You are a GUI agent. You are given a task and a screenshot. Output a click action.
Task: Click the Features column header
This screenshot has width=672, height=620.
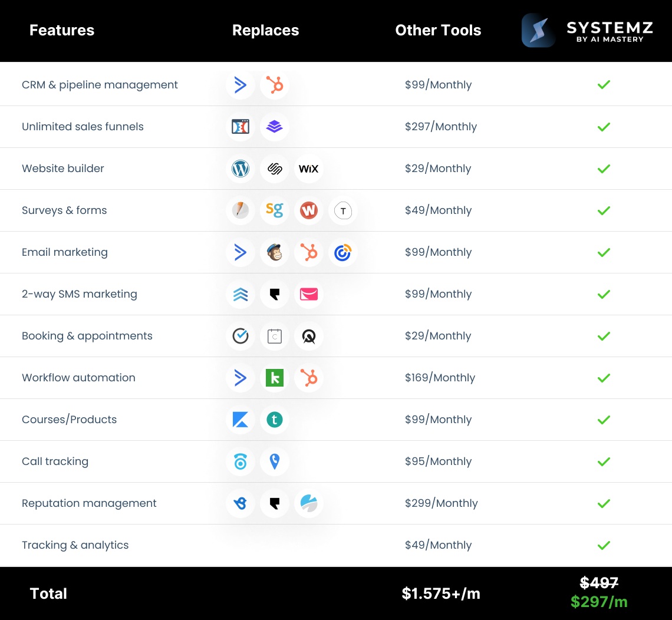tap(62, 31)
